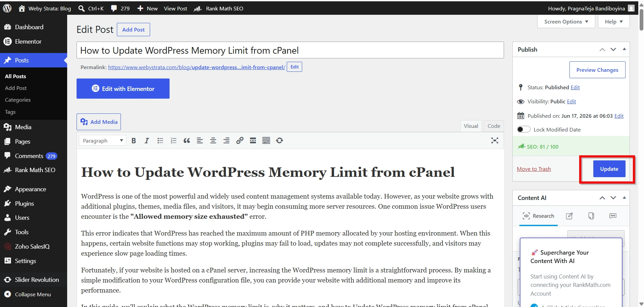
Task: Open the Ctrl+K search in admin bar
Action: [91, 8]
